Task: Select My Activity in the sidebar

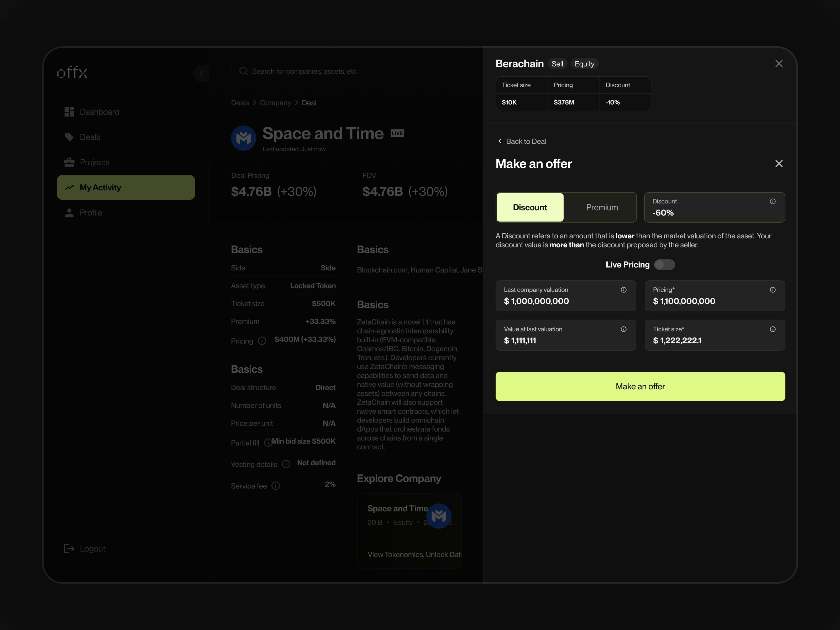Action: 126,187
